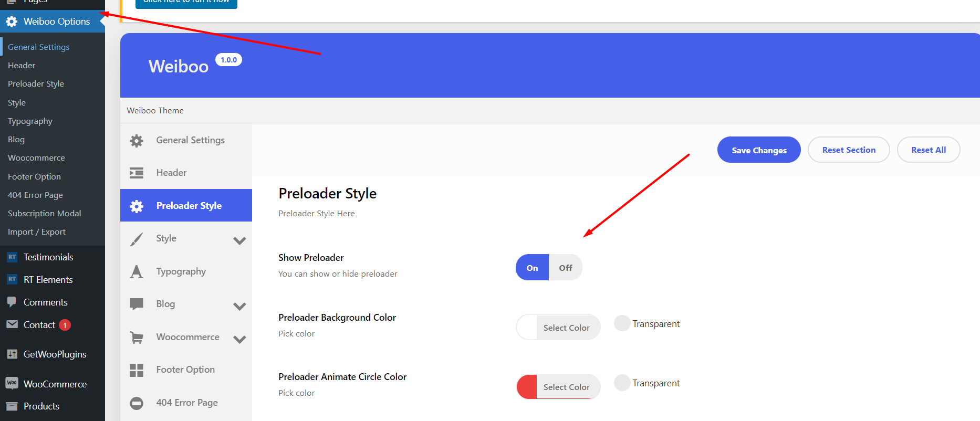Click the Weiboo Theme breadcrumb text
Viewport: 980px width, 421px height.
tap(155, 111)
